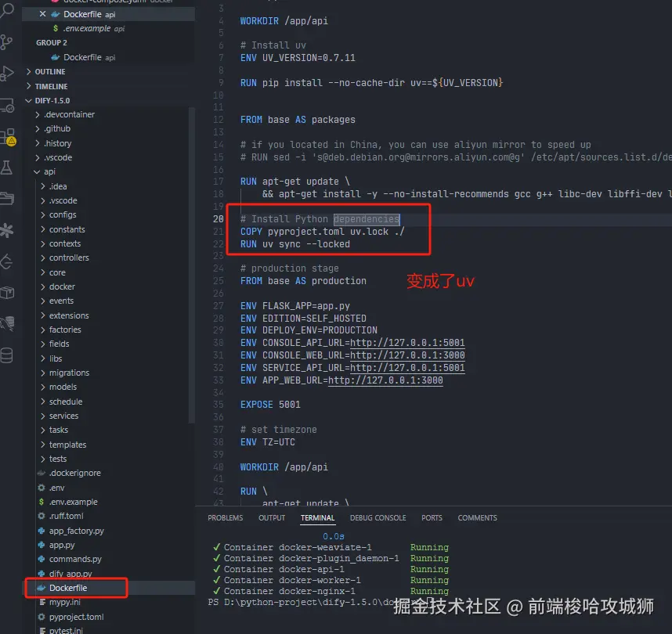Screen dimensions: 672x634
Task: Click gear icon beside .env file
Action: 42,488
